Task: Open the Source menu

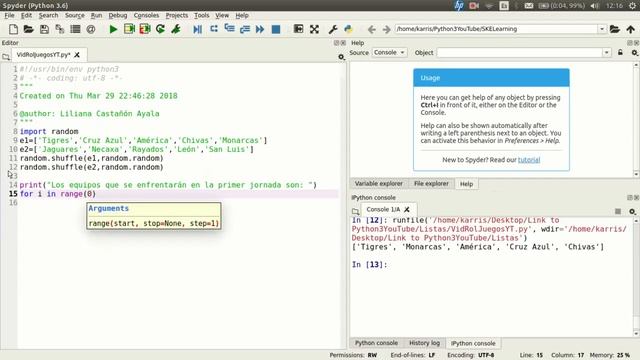Action: [75, 15]
